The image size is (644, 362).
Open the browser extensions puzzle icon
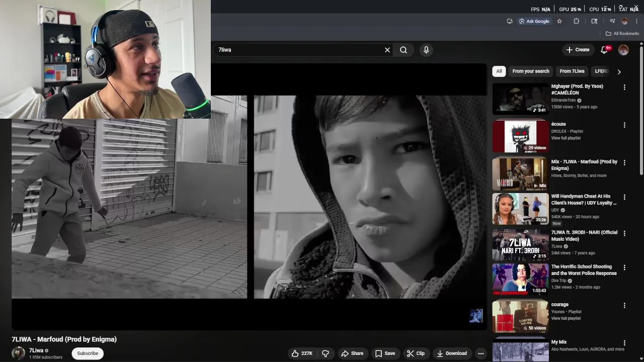(577, 21)
